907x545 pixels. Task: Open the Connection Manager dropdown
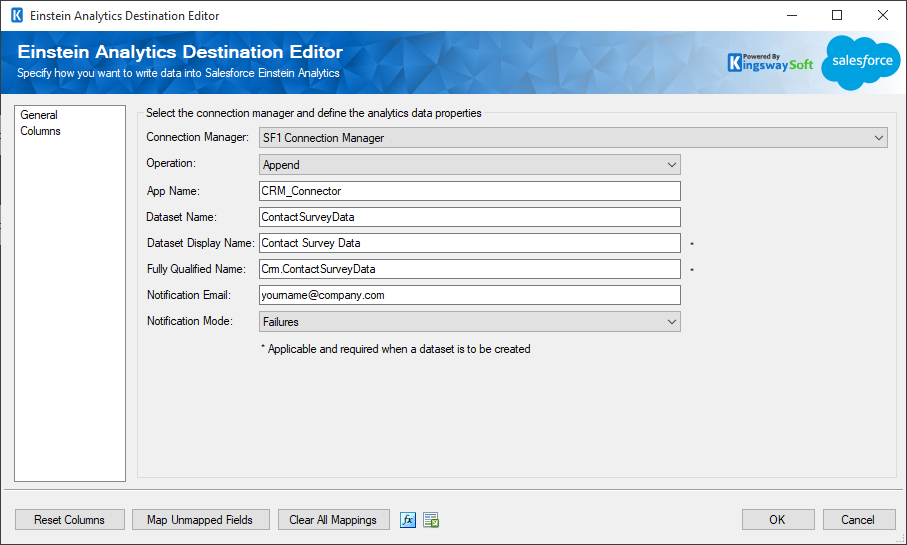(573, 138)
